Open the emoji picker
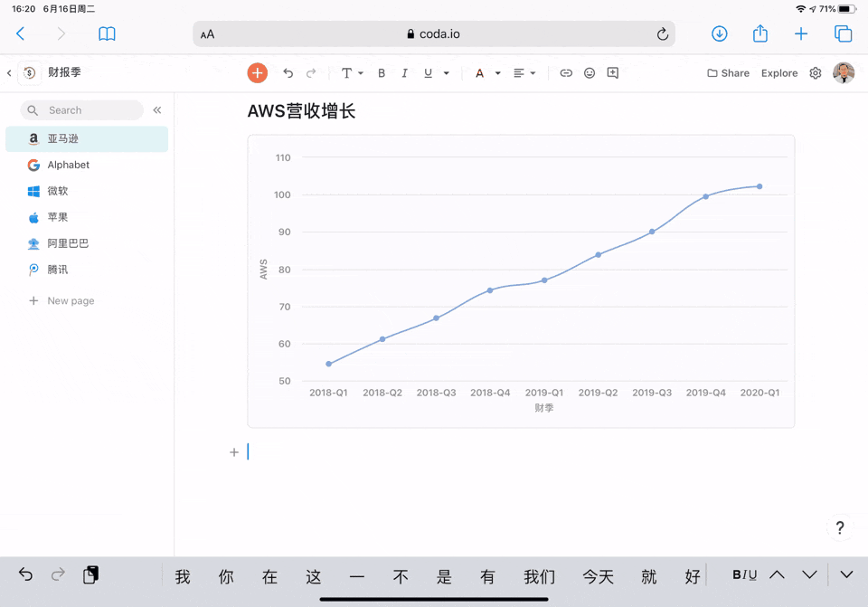This screenshot has height=607, width=868. (x=590, y=73)
